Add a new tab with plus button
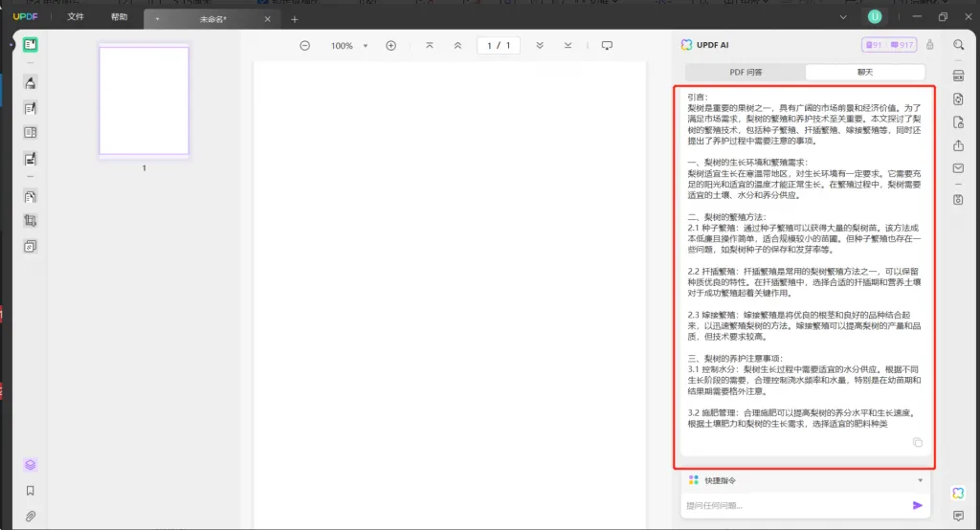 tap(295, 19)
